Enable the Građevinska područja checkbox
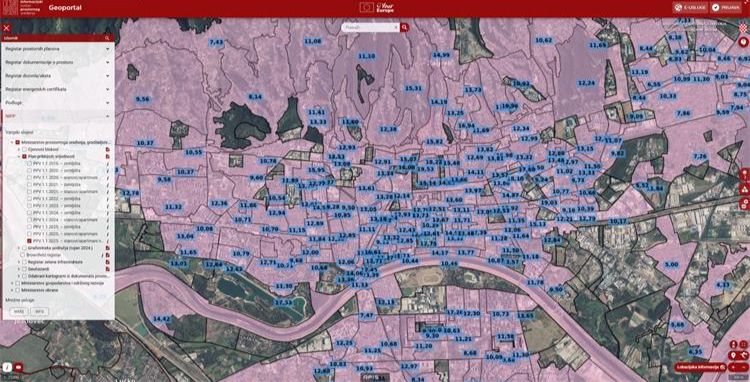Viewport: 750px width, 382px height. click(24, 248)
